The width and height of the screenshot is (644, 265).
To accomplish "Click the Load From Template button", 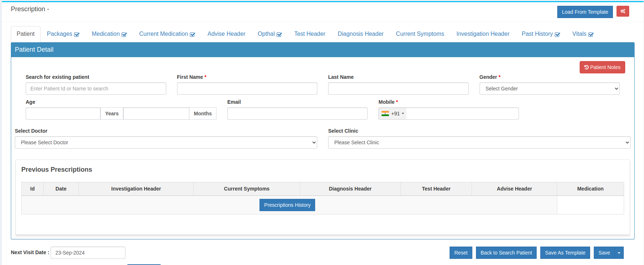I will (x=585, y=12).
